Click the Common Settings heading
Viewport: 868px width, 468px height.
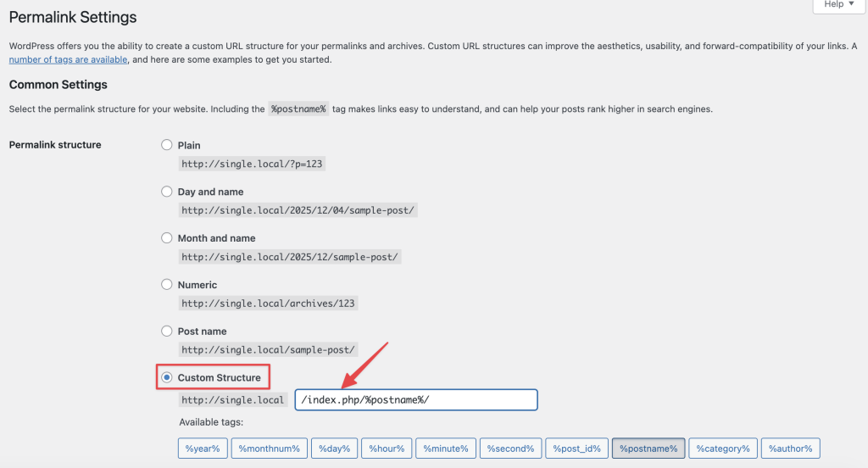[x=58, y=85]
